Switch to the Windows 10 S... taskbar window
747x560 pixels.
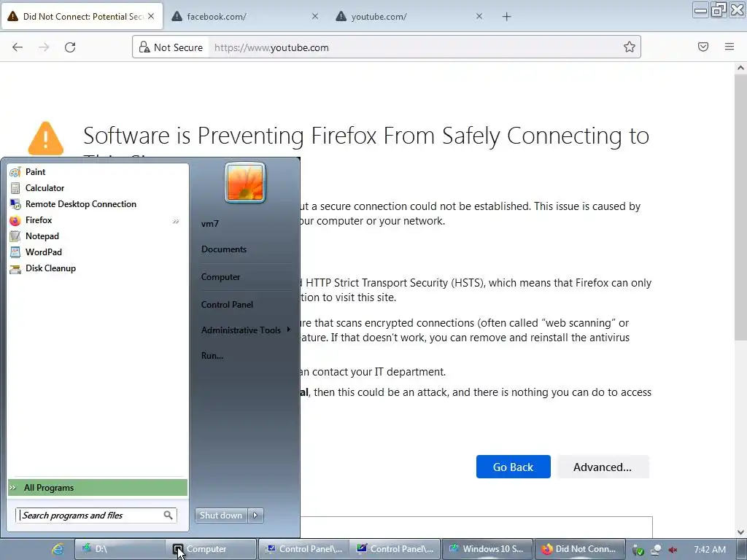(x=487, y=549)
